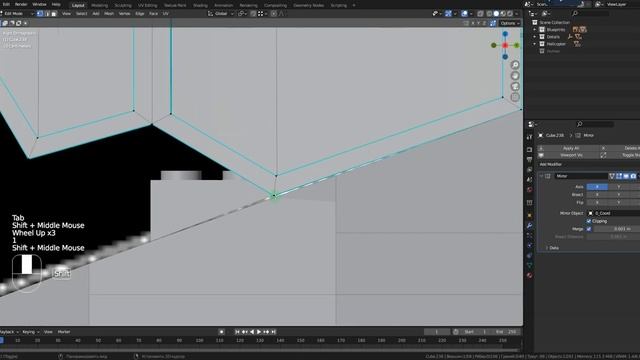Collapse the Mirror modifier panel
The image size is (640, 360).
click(x=541, y=176)
